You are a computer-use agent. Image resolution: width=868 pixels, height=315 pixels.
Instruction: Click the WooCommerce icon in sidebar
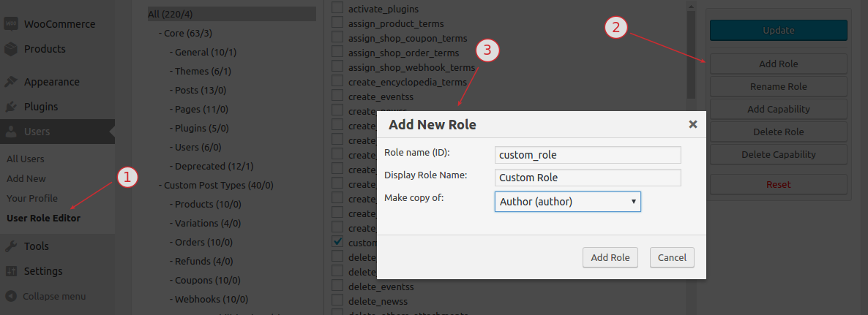[x=11, y=24]
